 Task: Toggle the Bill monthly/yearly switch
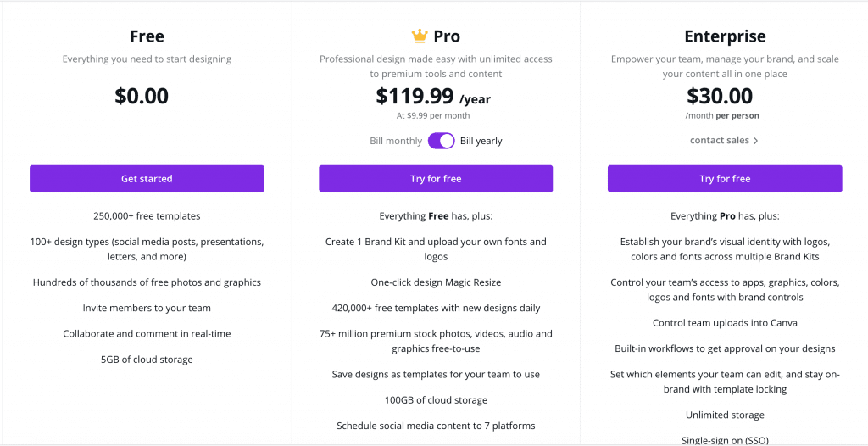441,141
